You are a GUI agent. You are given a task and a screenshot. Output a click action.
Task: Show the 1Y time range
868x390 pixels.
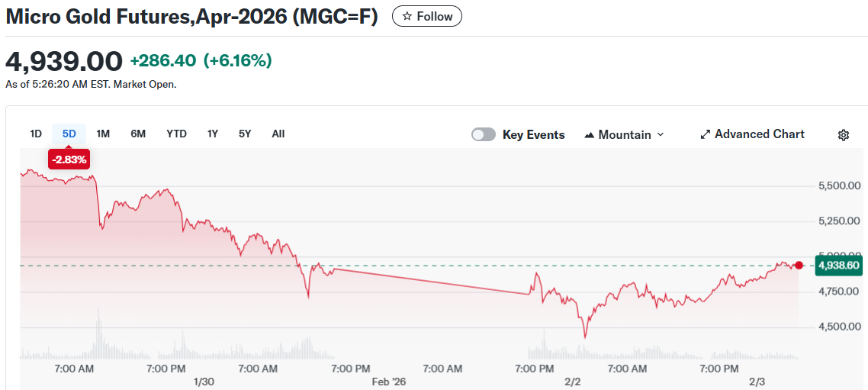[x=213, y=134]
